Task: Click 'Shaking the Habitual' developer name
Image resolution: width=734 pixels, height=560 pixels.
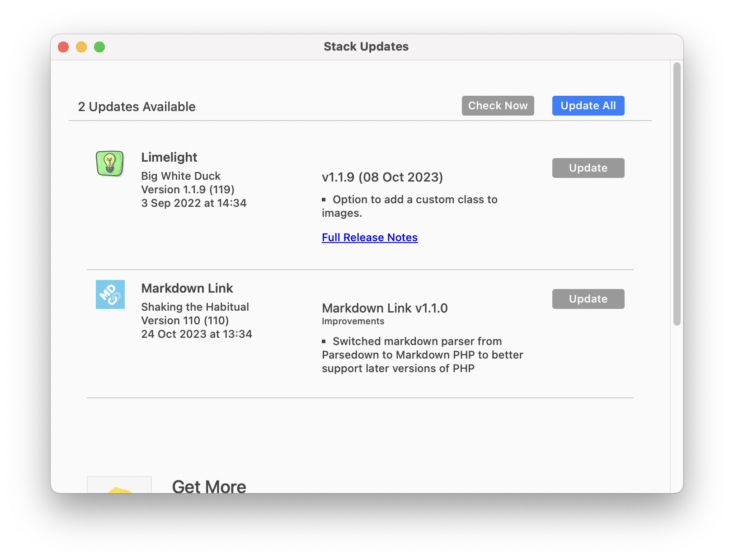Action: coord(195,307)
